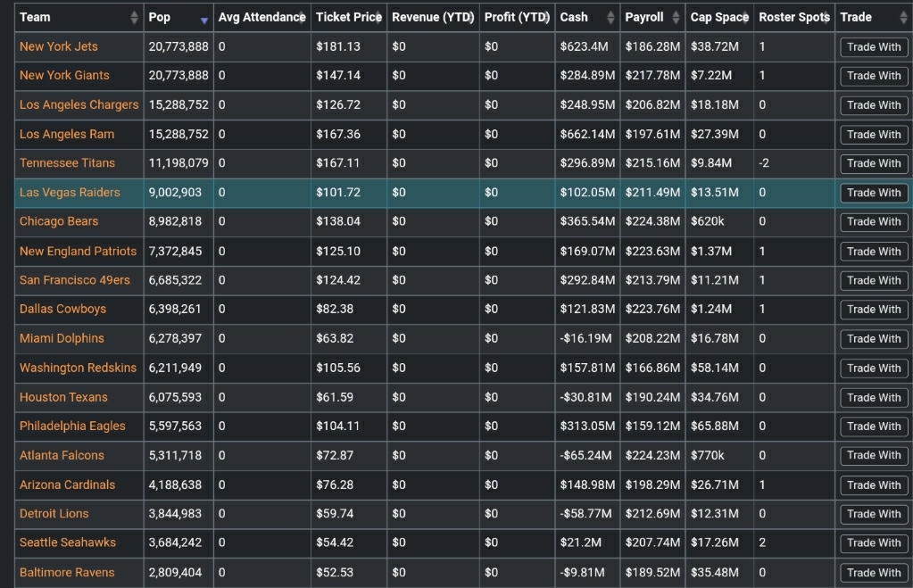Start a trade with the Seattle Seahawks
The height and width of the screenshot is (588, 913).
pos(874,543)
